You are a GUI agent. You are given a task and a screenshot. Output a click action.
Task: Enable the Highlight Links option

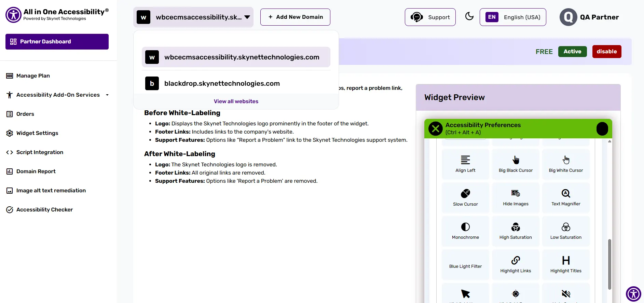click(516, 265)
